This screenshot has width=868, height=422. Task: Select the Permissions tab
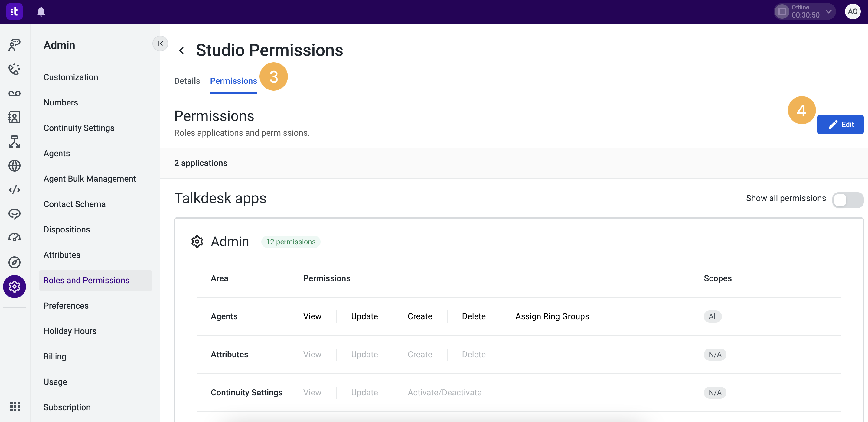click(x=233, y=81)
